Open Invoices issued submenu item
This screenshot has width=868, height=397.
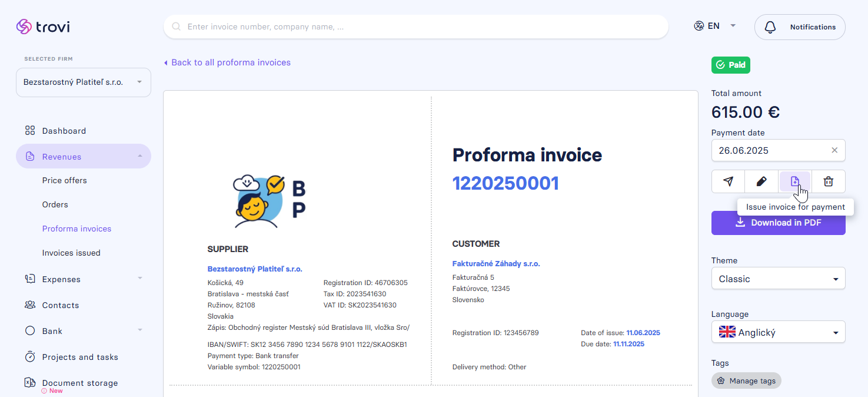coord(71,253)
